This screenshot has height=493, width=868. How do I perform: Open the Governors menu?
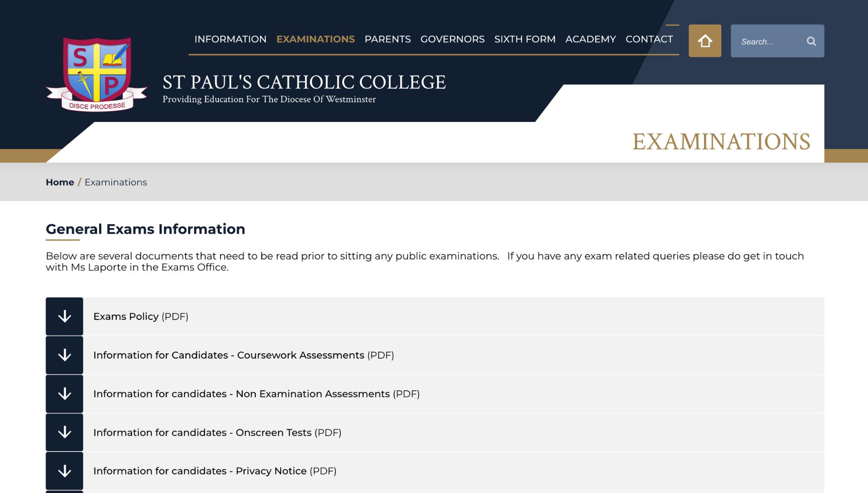tap(452, 39)
